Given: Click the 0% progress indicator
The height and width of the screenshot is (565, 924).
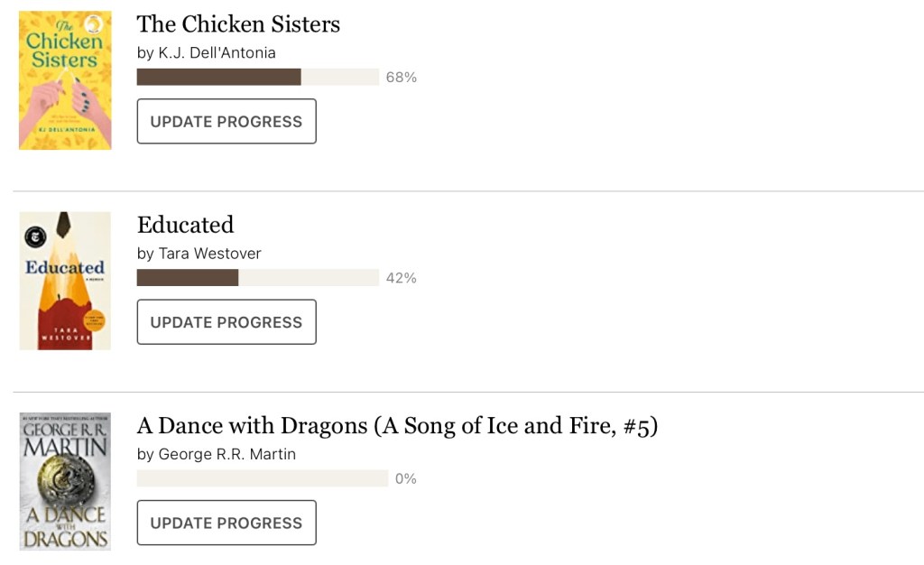Looking at the screenshot, I should (406, 478).
